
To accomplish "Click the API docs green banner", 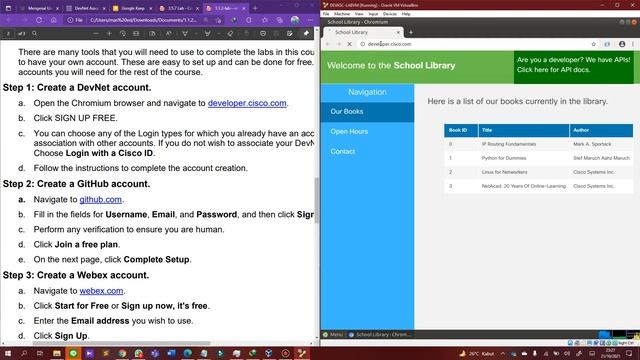I will (x=573, y=67).
